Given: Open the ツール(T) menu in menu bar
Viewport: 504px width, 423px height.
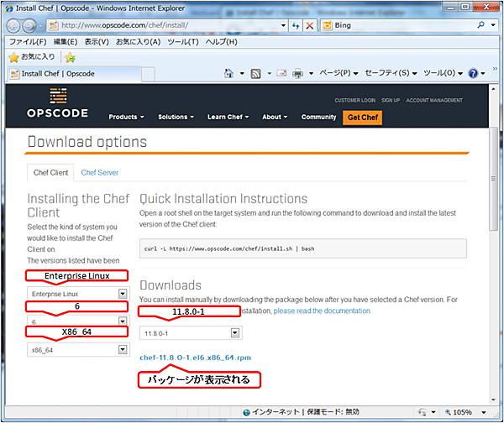Looking at the screenshot, I should pos(183,42).
